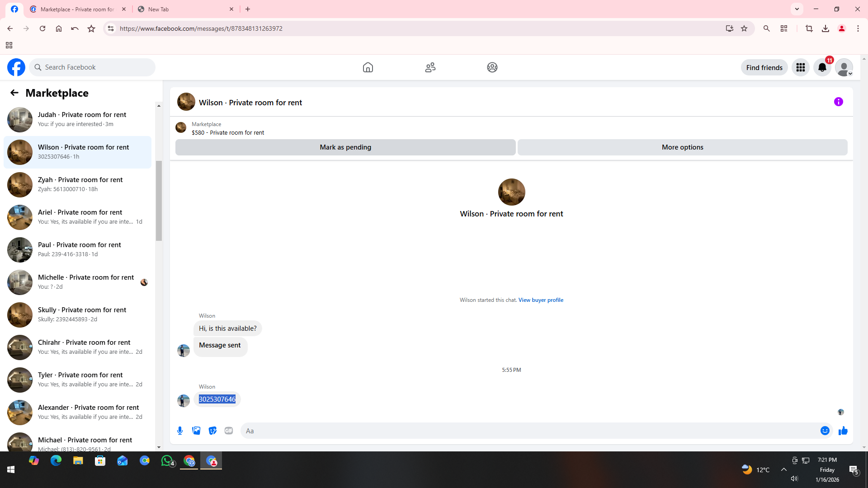Open Facebook notifications bell
868x488 pixels.
822,67
